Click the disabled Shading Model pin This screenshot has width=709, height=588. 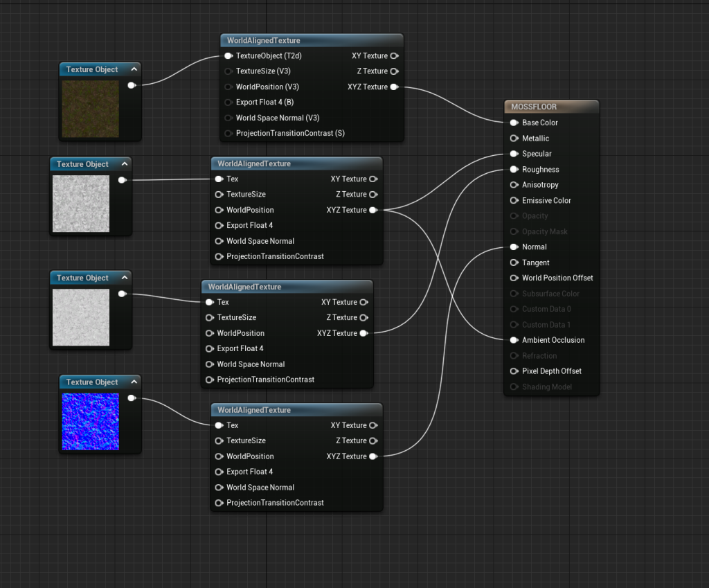[514, 387]
